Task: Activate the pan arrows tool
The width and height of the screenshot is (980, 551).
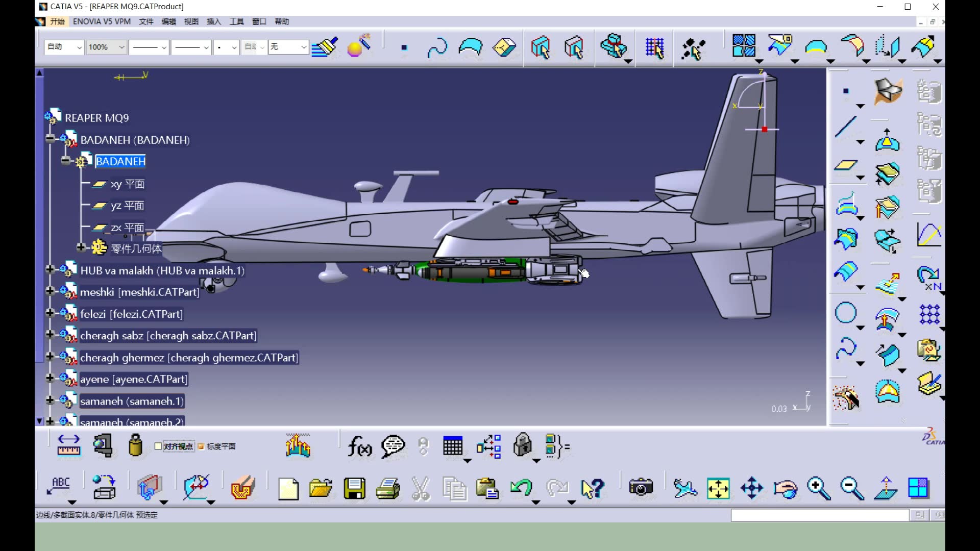Action: [752, 488]
